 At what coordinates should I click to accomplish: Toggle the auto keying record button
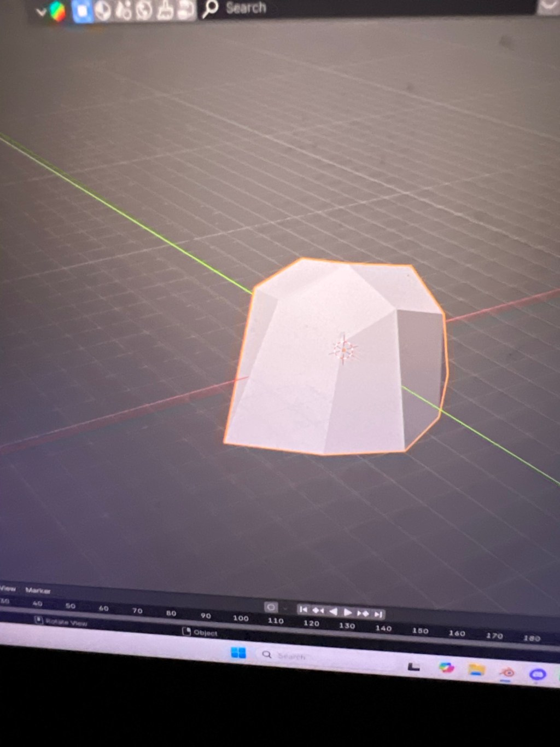click(x=271, y=607)
